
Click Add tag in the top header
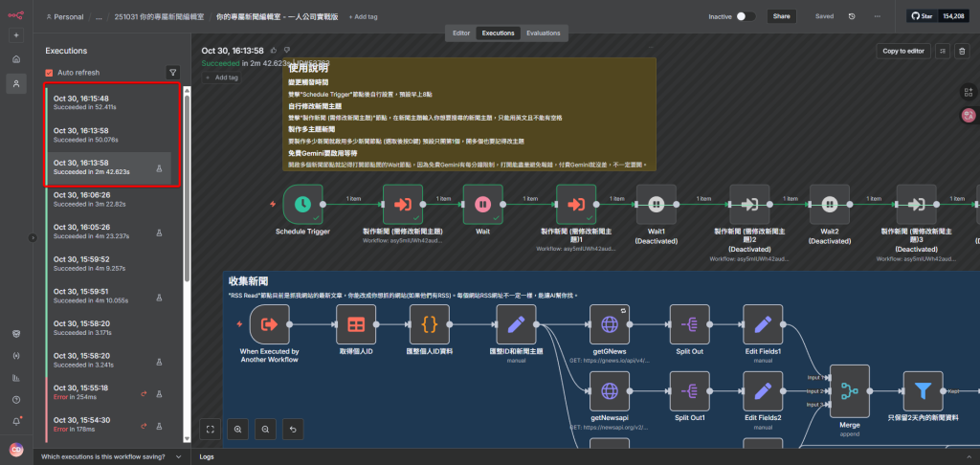click(x=363, y=17)
